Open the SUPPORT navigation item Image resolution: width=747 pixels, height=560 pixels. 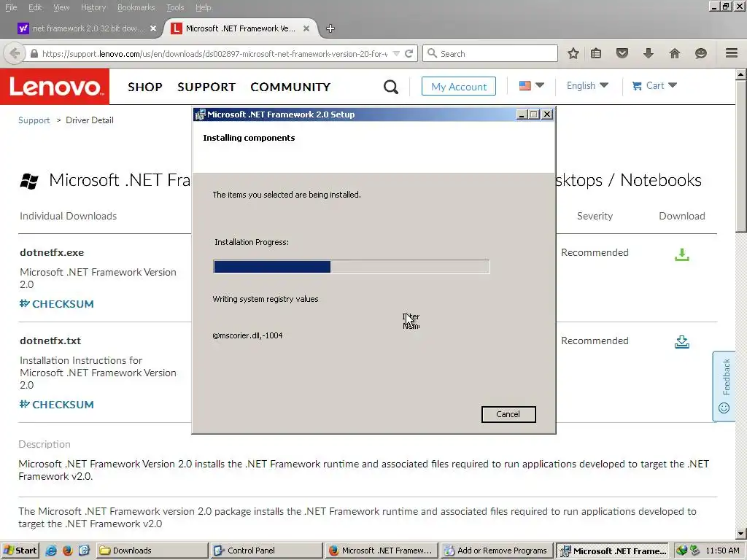point(206,87)
